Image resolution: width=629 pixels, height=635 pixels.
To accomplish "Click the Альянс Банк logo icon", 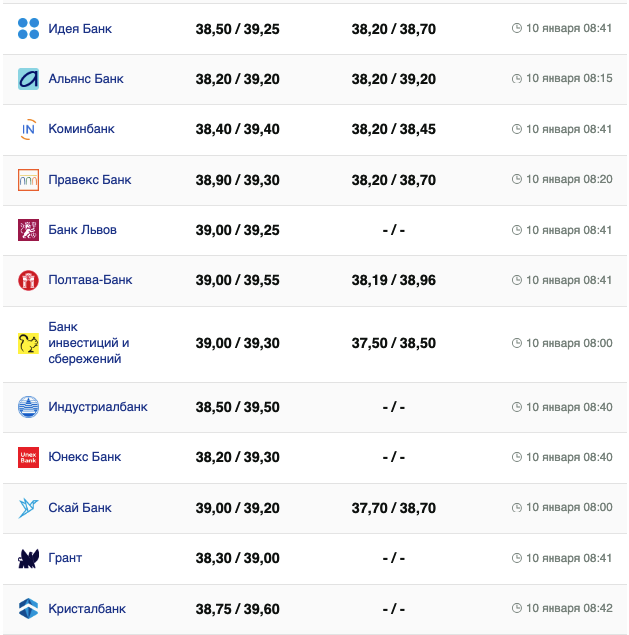I will coord(28,79).
